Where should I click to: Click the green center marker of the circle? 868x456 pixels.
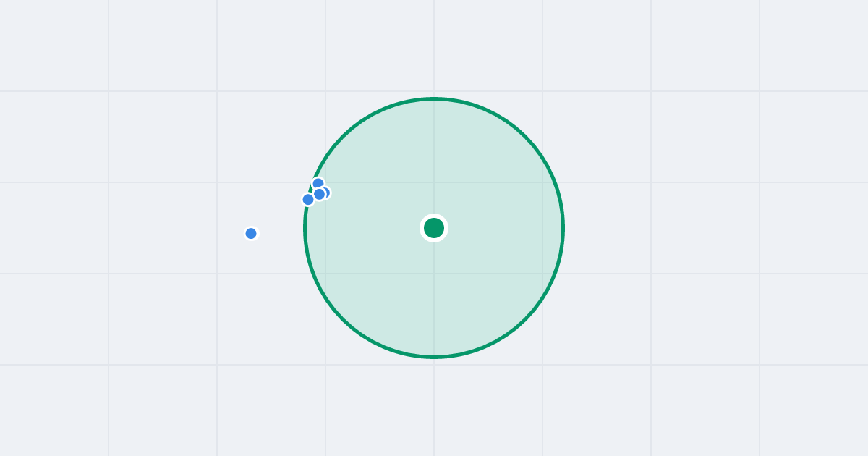434,228
